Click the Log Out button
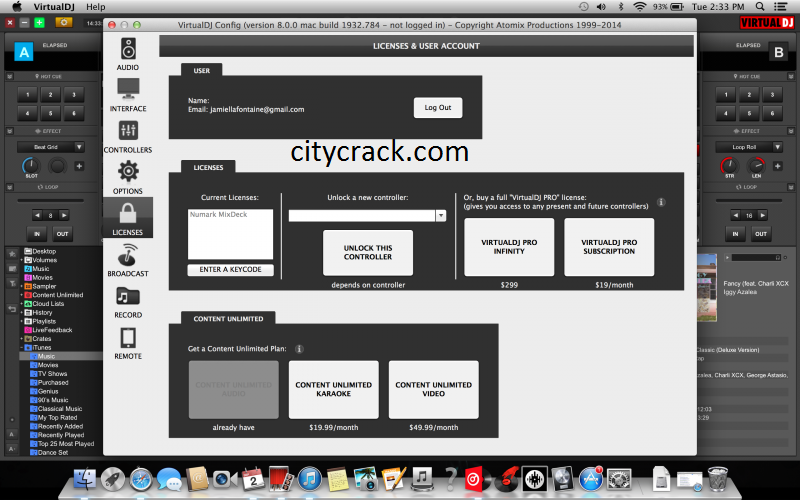This screenshot has width=800, height=500. (438, 108)
